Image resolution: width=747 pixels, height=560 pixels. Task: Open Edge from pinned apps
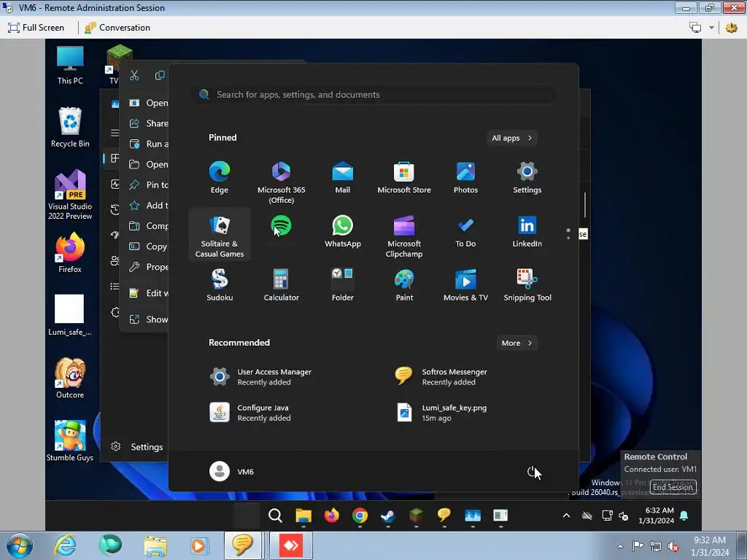coord(219,178)
